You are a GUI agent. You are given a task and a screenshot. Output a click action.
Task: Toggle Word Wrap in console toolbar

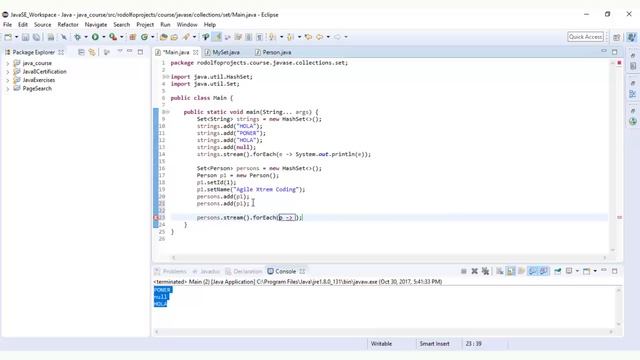522,271
